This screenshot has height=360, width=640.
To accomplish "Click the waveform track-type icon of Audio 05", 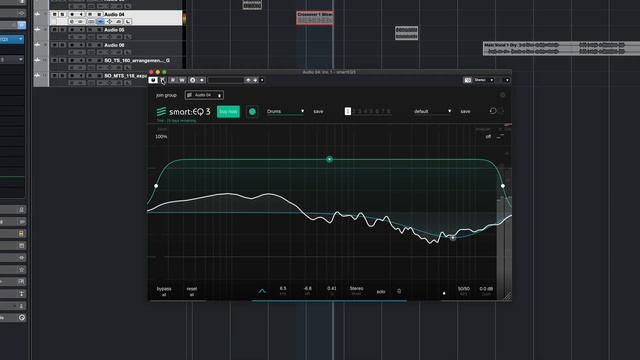I will point(38,29).
